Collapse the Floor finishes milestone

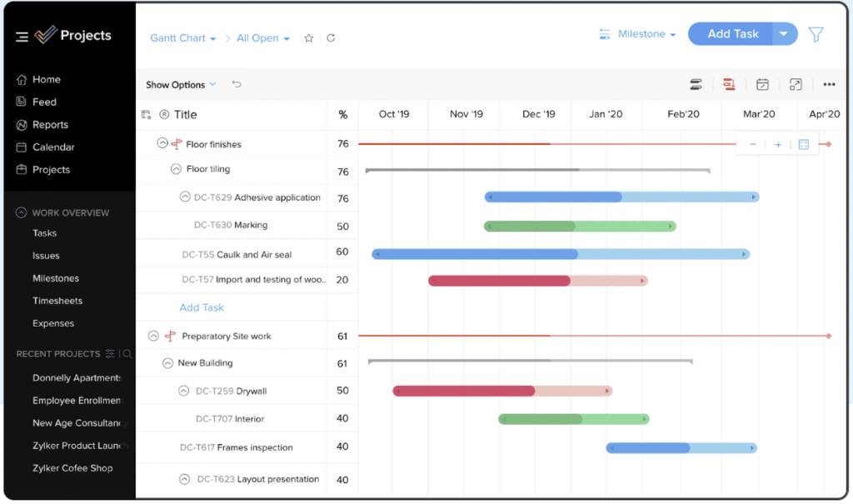click(162, 143)
